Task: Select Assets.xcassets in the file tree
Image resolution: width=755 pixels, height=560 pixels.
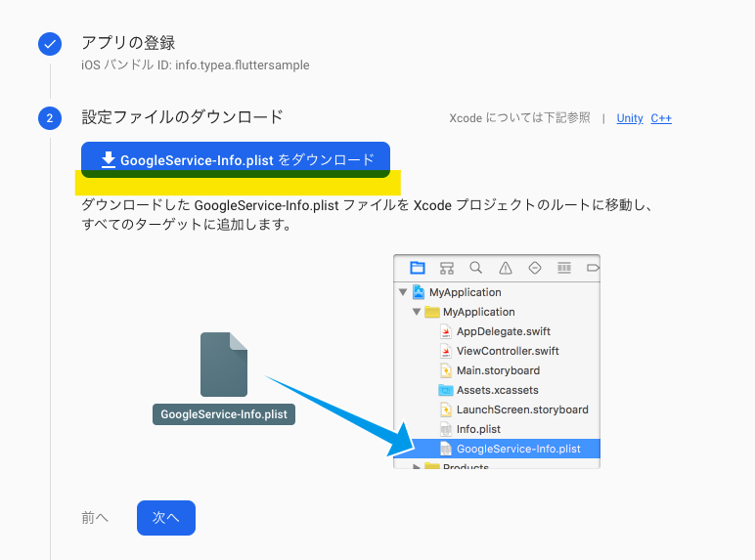Action: [x=498, y=390]
